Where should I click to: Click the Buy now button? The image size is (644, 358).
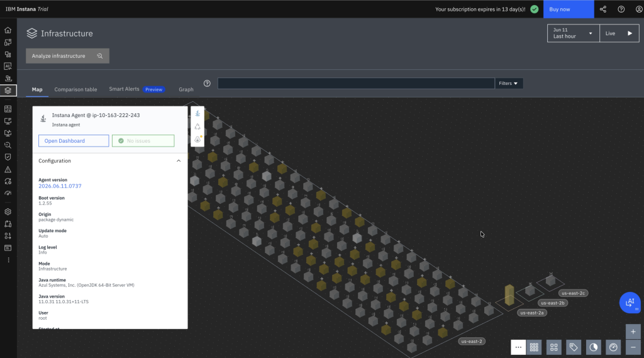coord(569,9)
